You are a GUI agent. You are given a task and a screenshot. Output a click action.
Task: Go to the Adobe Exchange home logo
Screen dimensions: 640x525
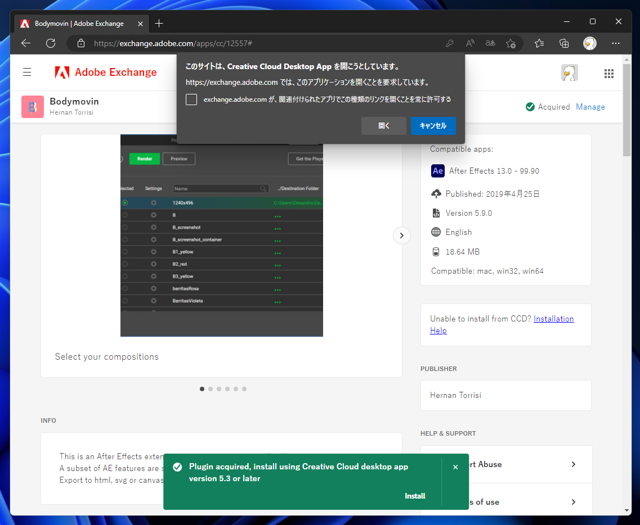[106, 72]
